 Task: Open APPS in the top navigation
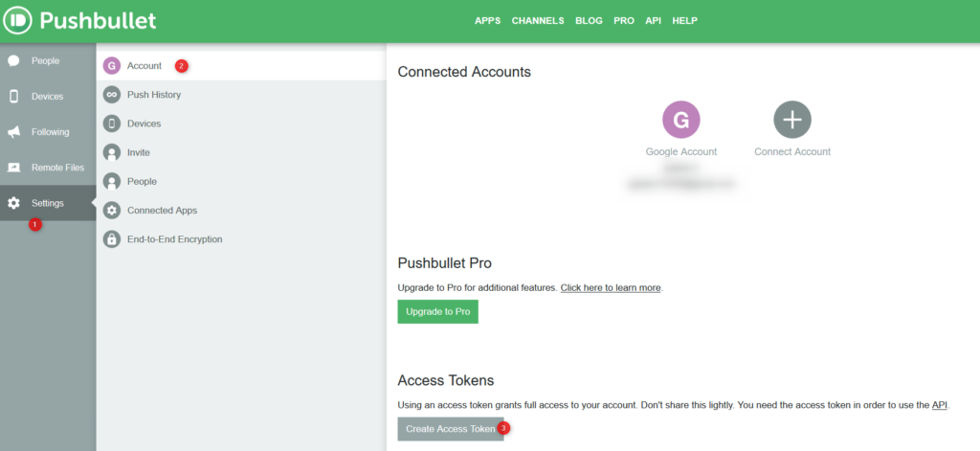pyautogui.click(x=487, y=21)
